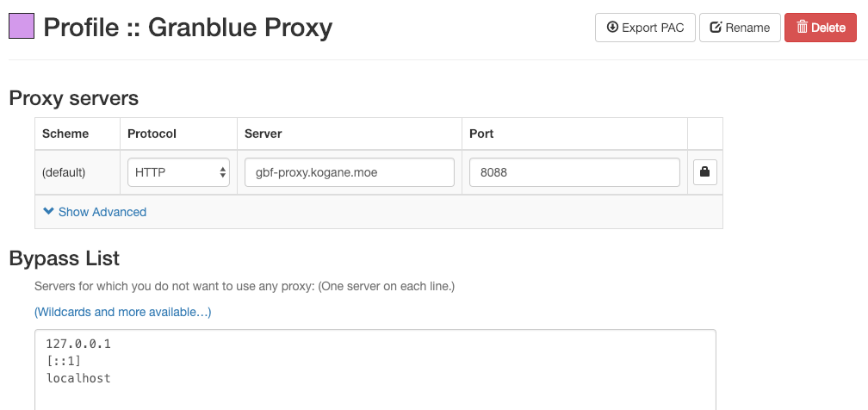Delete the Granblue Proxy profile
Screen dimensions: 868x410
(x=821, y=28)
